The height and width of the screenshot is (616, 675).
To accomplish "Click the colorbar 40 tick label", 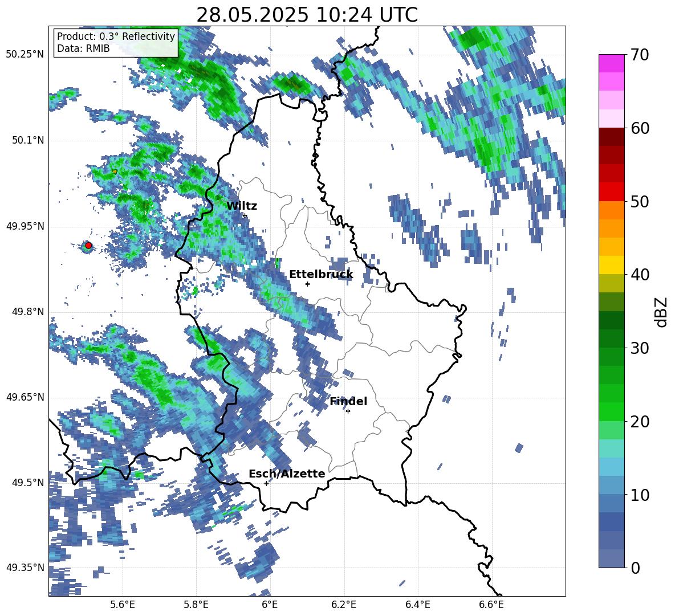I will [640, 275].
